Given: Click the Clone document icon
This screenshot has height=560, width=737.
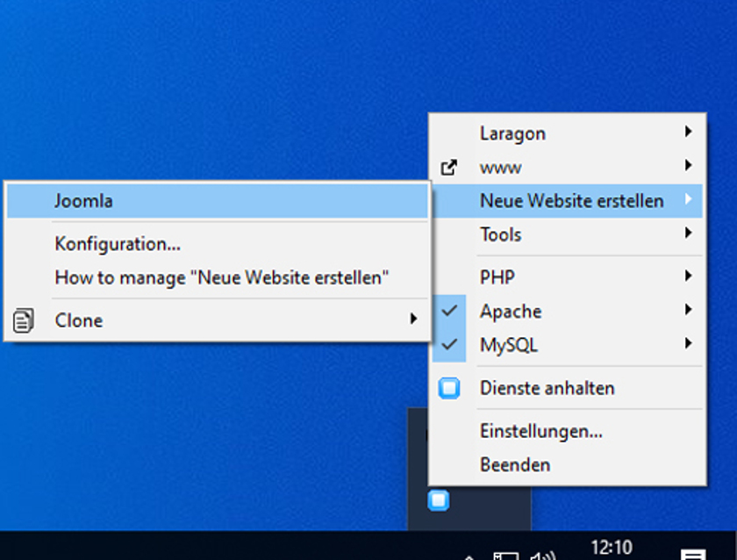Looking at the screenshot, I should pos(23,320).
